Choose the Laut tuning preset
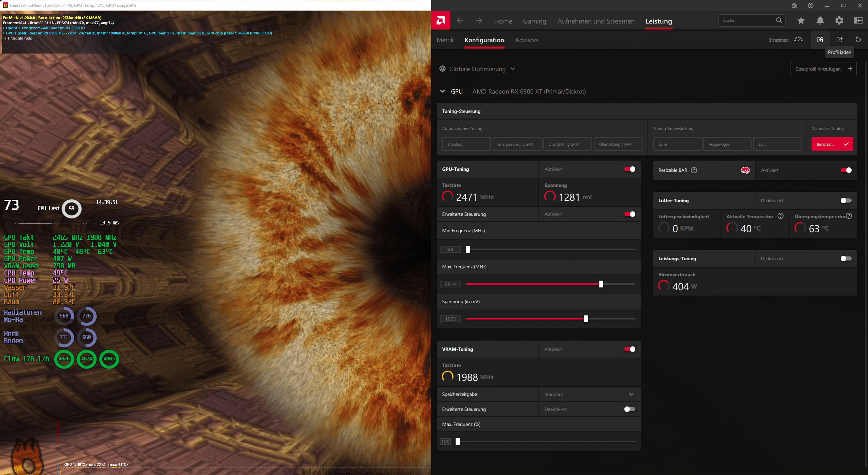Viewport: 868px width, 475px height. (777, 144)
